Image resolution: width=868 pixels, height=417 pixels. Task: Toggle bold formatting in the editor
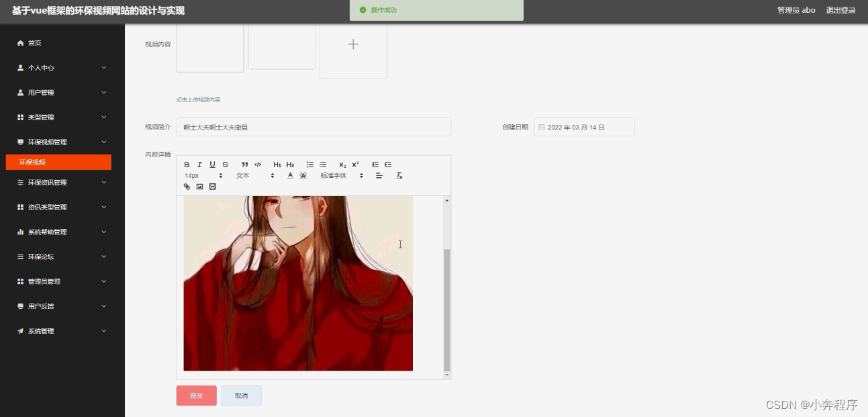(x=187, y=165)
